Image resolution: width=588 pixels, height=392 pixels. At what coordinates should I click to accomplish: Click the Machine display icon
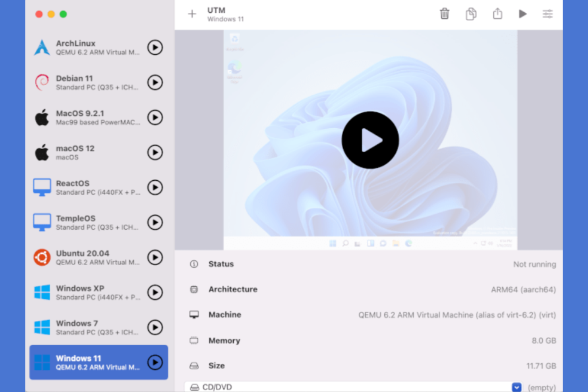(x=194, y=315)
